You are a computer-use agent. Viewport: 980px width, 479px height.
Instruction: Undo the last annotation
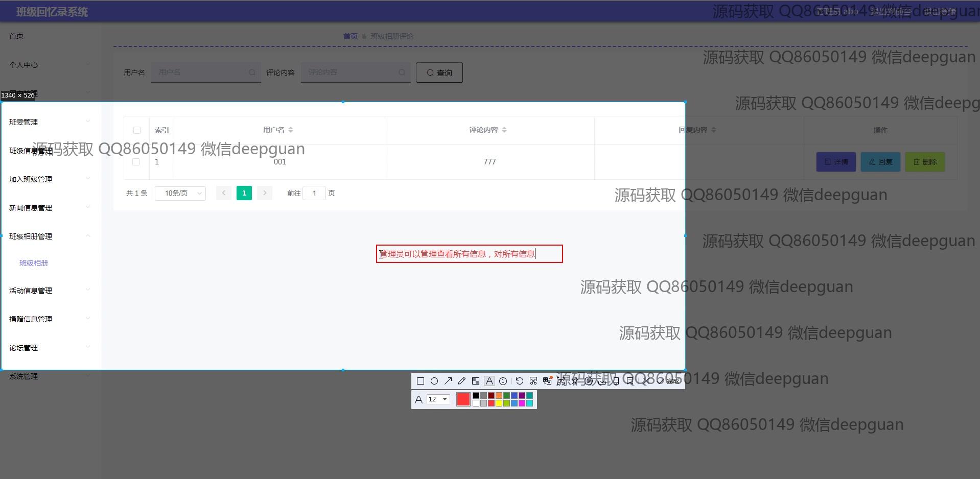520,381
